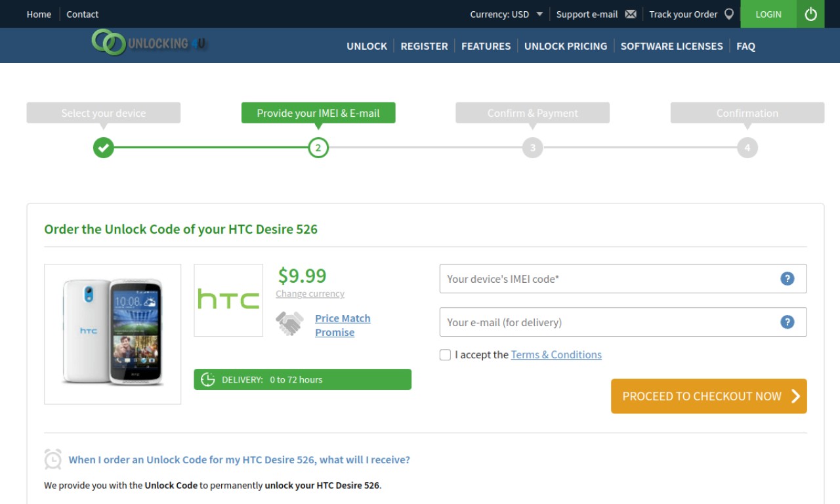
Task: Open the Currency: USD dropdown
Action: (507, 14)
